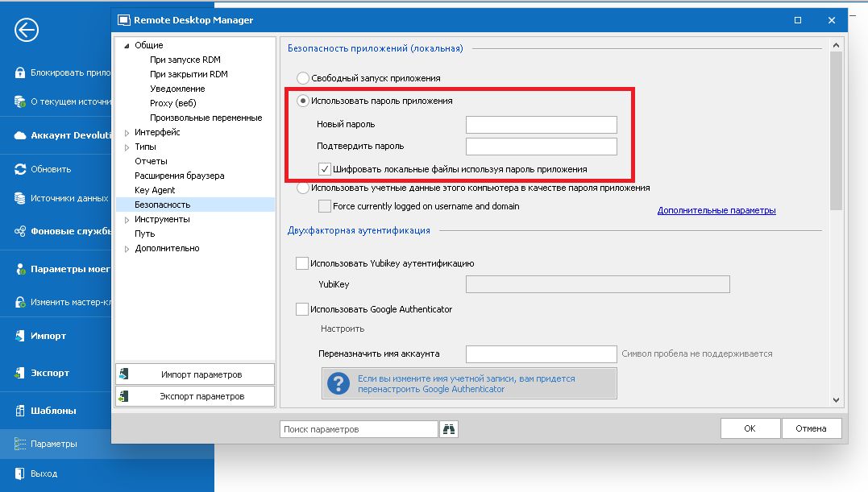Click the binoculars search icon
Screen dimensions: 868x492
pyautogui.click(x=448, y=429)
